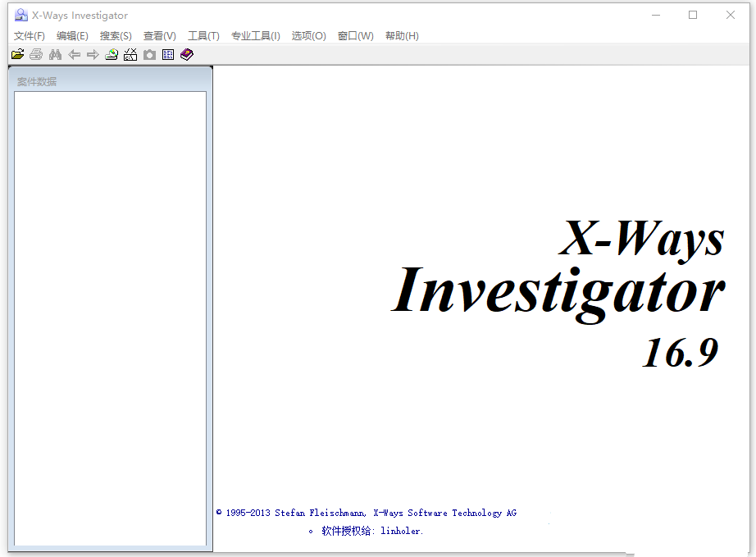Image resolution: width=756 pixels, height=557 pixels.
Task: Open the 文件(F) menu
Action: [30, 35]
